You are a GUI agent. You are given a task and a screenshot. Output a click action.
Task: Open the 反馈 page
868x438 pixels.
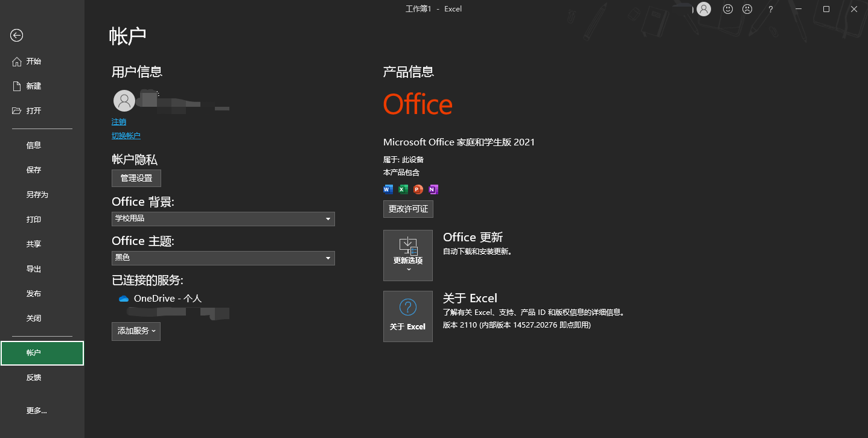(42, 378)
